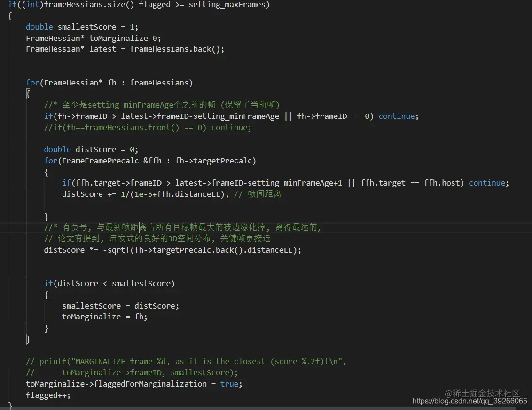Click the line "FrameHessian* toMarginalize=0;"
Viewport: 532px width, 410px height.
click(94, 39)
